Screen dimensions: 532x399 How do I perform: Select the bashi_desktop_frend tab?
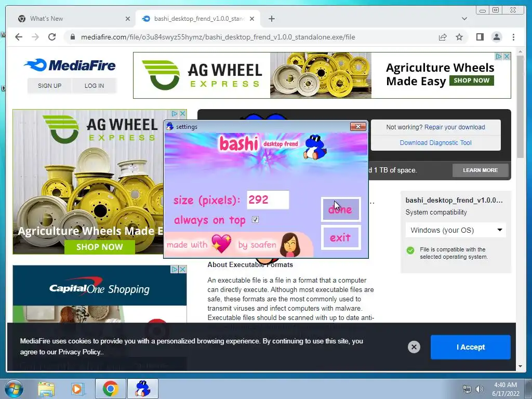click(198, 19)
